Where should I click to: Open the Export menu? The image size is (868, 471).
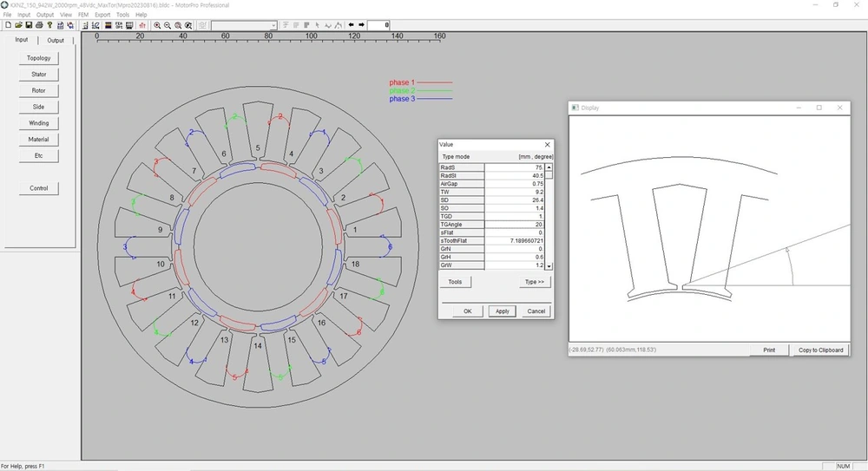102,15
